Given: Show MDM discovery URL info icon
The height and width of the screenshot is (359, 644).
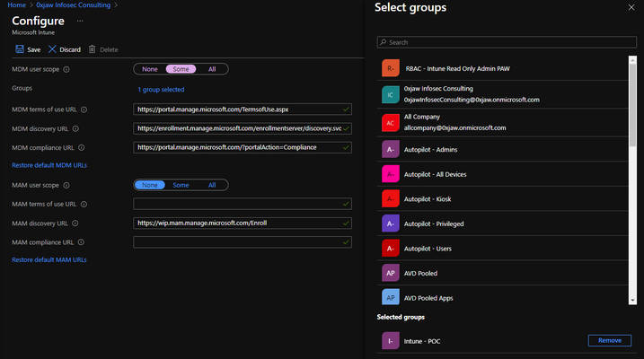Looking at the screenshot, I should (75, 129).
